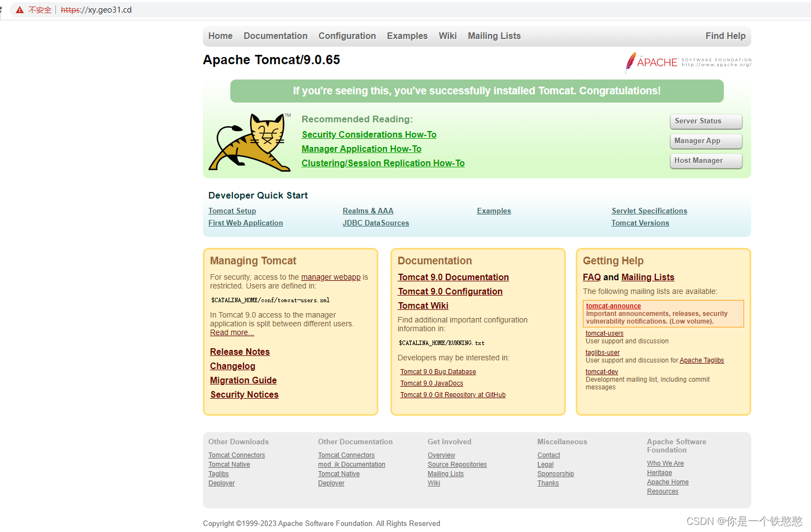The height and width of the screenshot is (532, 811).
Task: Open Tomcat 9.0 JavaDocs link
Action: click(x=432, y=383)
